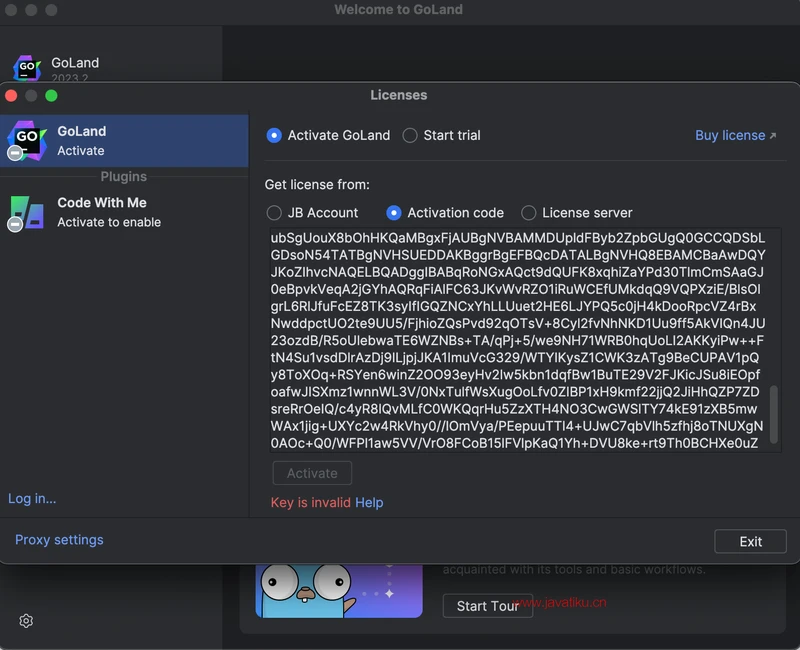The height and width of the screenshot is (650, 800).
Task: Close the Licenses dialog with red button
Action: tap(11, 96)
